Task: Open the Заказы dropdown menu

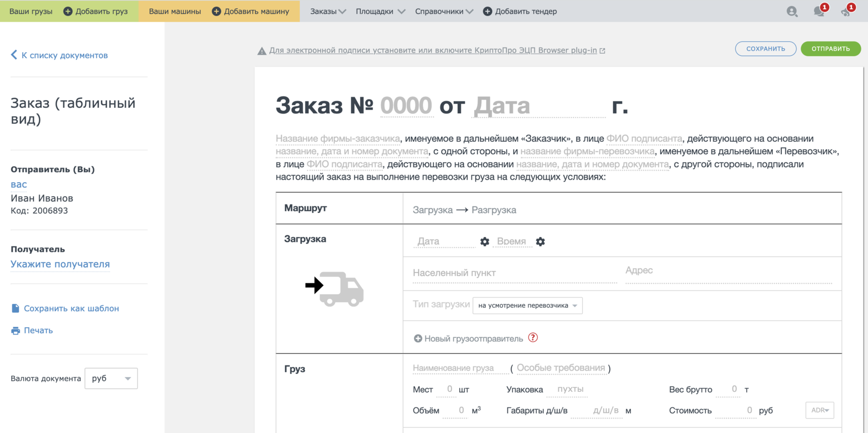Action: (x=328, y=11)
